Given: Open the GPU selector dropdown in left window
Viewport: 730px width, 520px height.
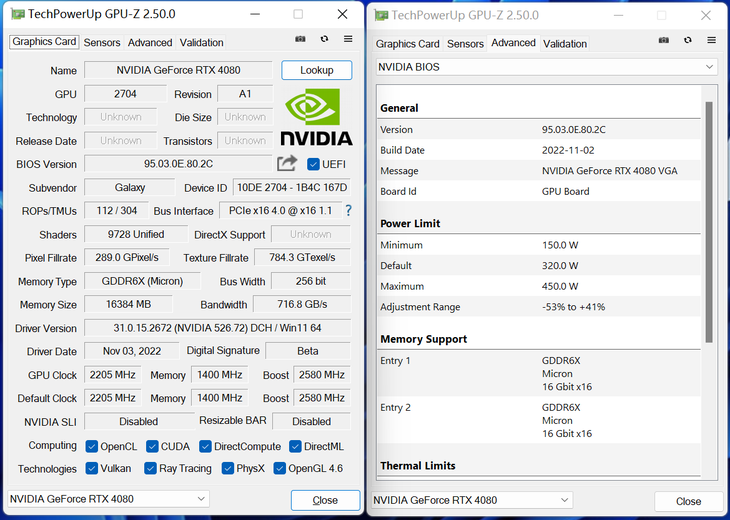Looking at the screenshot, I should tap(108, 499).
